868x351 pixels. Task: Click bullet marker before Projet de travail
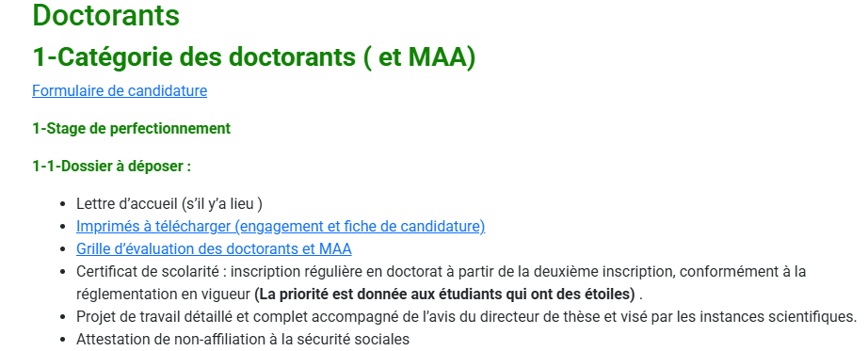(x=64, y=318)
